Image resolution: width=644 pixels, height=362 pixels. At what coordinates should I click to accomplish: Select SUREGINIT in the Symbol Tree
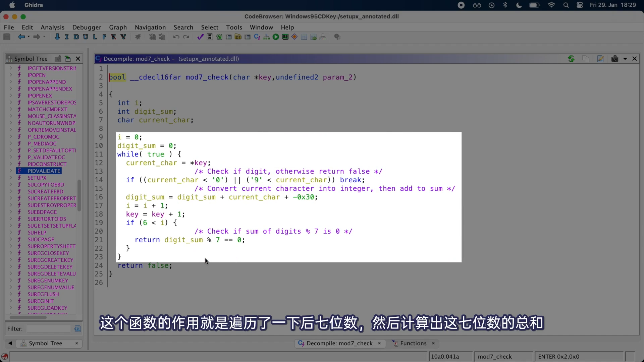41,301
